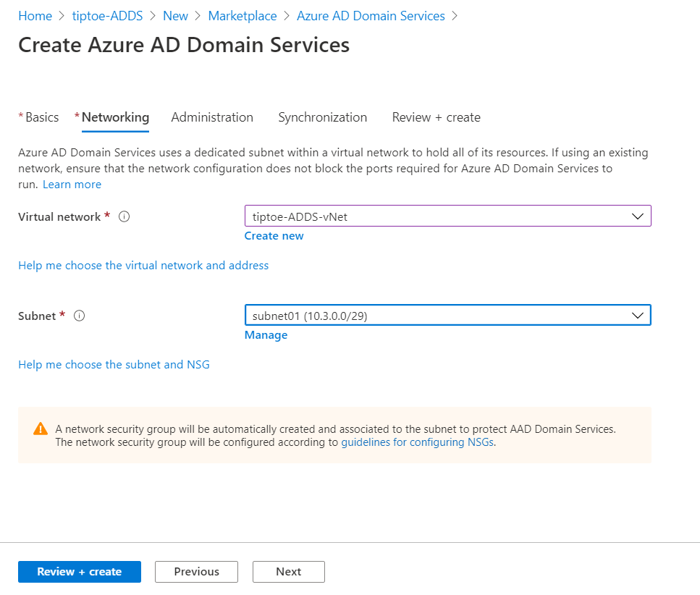This screenshot has height=595, width=700.
Task: Go to the Synchronization tab
Action: tap(323, 117)
